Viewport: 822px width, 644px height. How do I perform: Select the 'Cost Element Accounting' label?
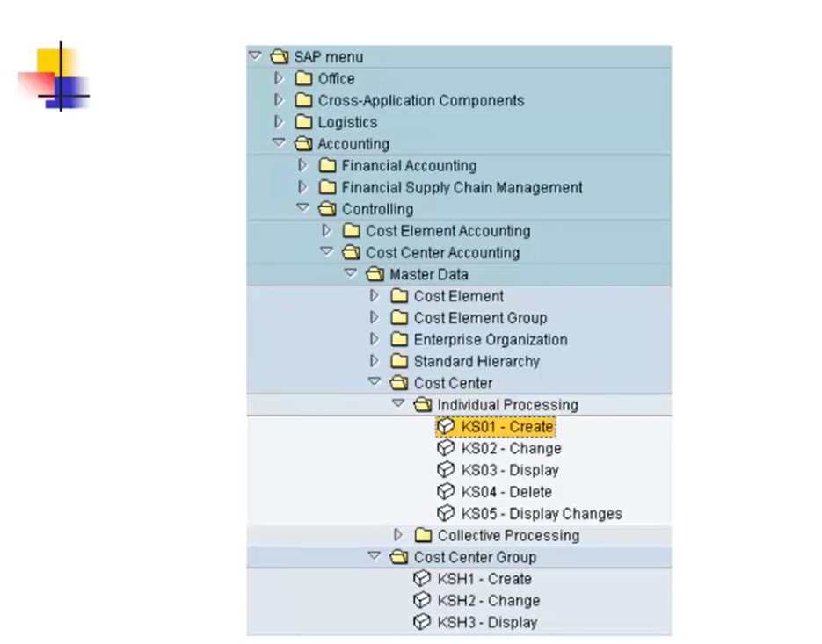[448, 230]
